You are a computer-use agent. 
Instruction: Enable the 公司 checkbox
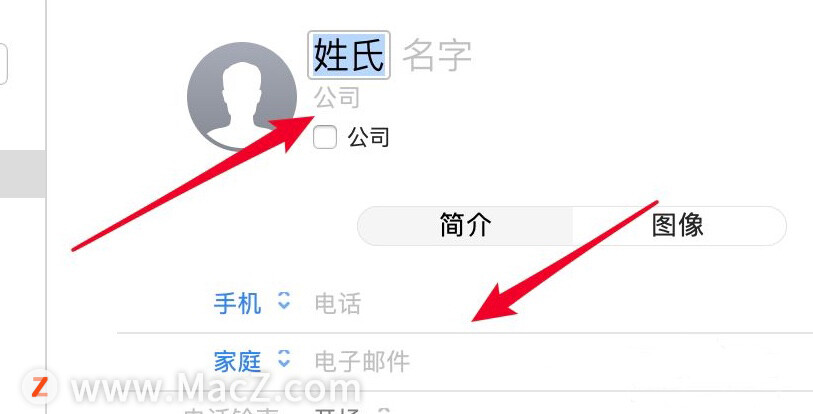tap(325, 137)
